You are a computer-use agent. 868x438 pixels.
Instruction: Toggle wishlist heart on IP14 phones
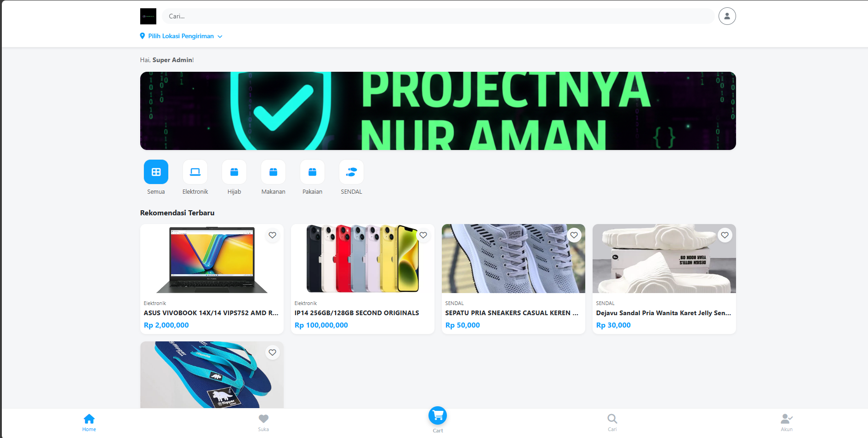pos(423,235)
